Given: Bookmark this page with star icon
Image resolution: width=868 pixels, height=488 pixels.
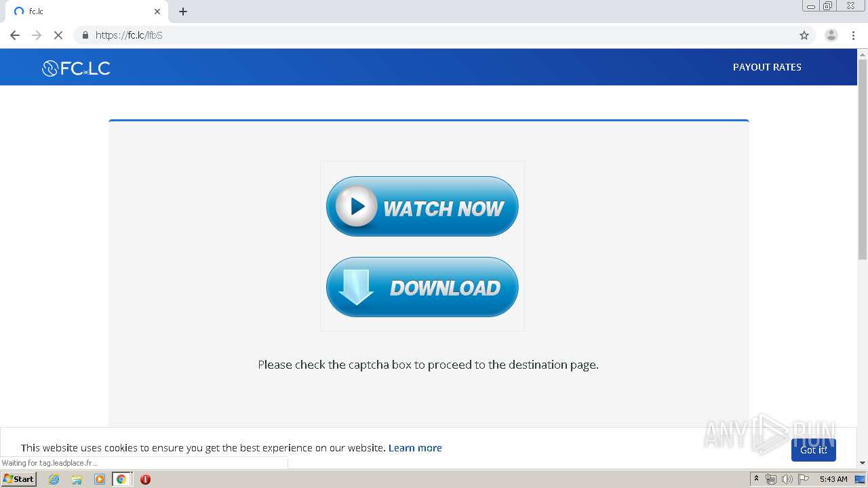Looking at the screenshot, I should 804,35.
